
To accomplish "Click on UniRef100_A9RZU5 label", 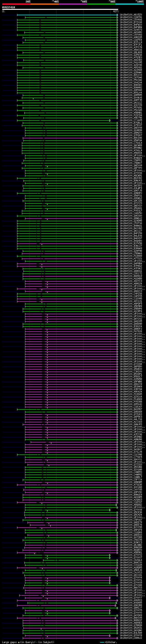I will pyautogui.click(x=131, y=37).
